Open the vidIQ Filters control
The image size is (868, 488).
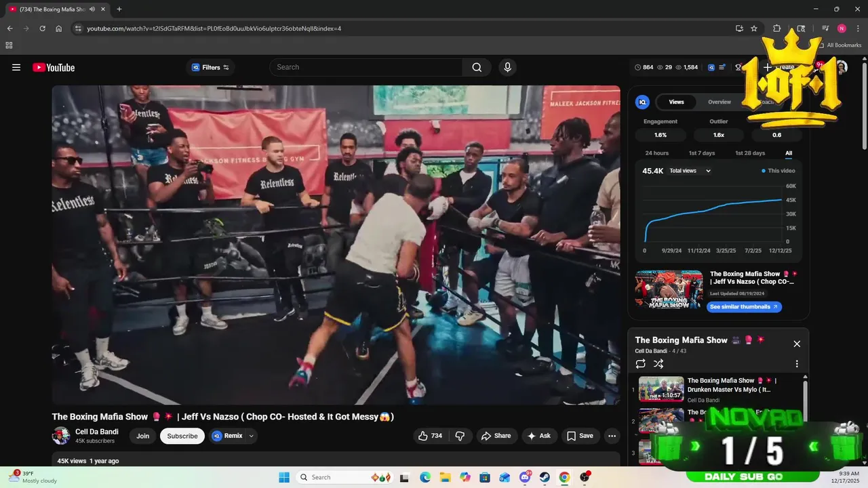pyautogui.click(x=210, y=67)
